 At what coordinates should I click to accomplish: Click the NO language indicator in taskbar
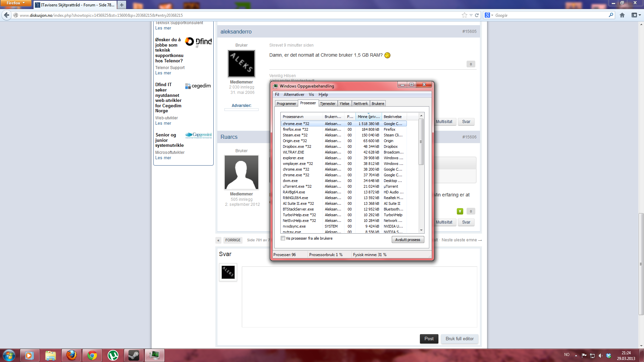click(x=567, y=355)
